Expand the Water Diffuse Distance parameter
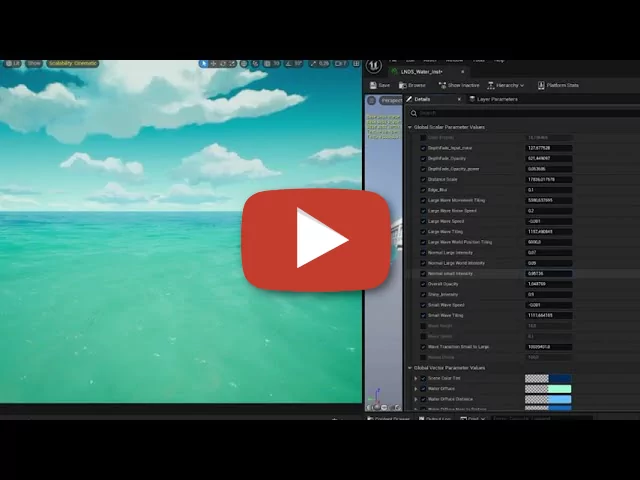The image size is (640, 480). click(416, 399)
